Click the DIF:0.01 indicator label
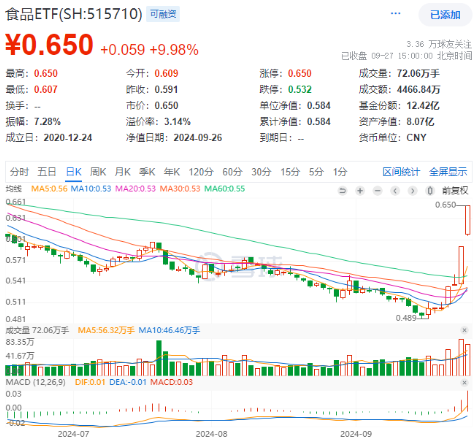The image size is (476, 442). click(x=90, y=382)
